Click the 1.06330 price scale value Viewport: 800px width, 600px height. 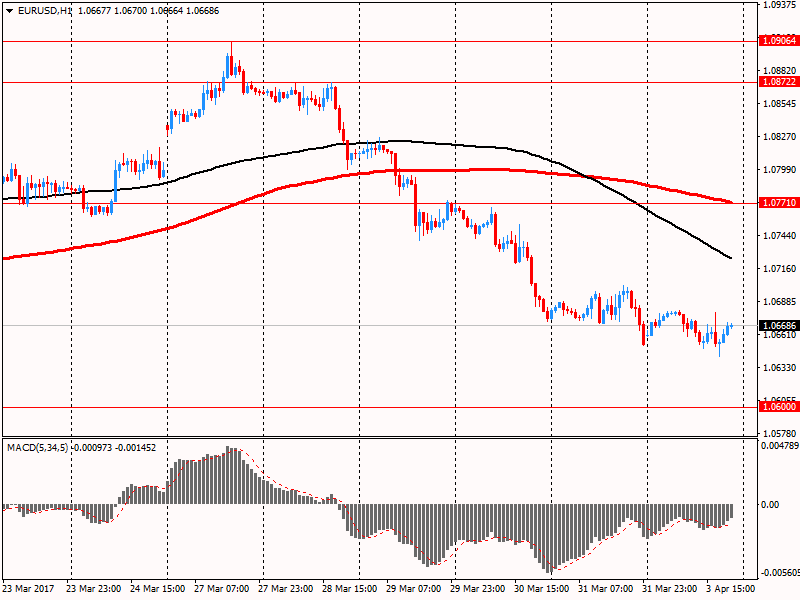(x=780, y=367)
